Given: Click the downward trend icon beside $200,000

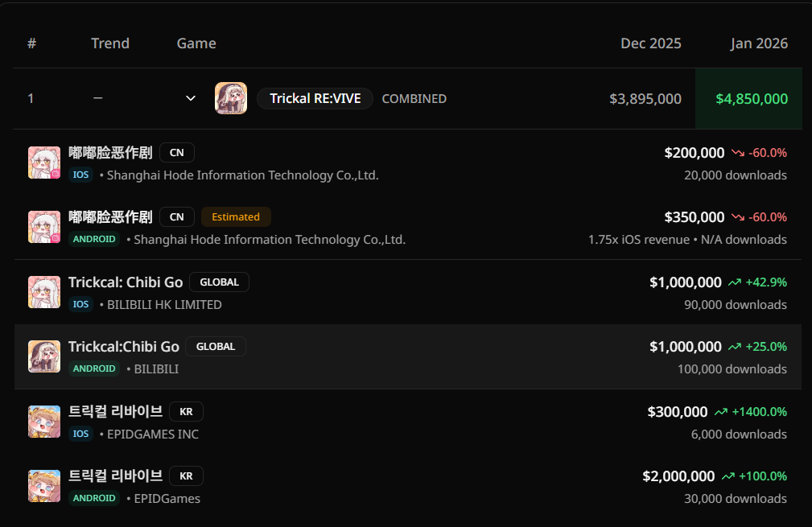Looking at the screenshot, I should click(738, 153).
